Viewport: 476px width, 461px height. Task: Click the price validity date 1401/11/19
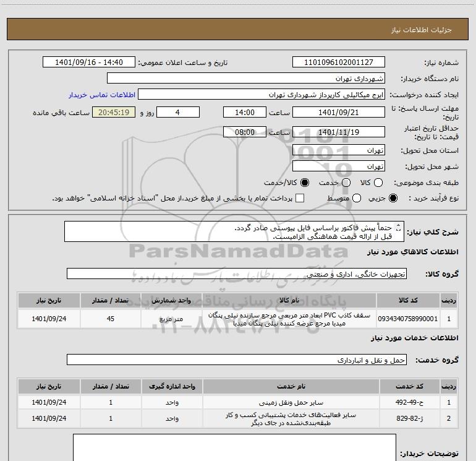[x=339, y=132]
